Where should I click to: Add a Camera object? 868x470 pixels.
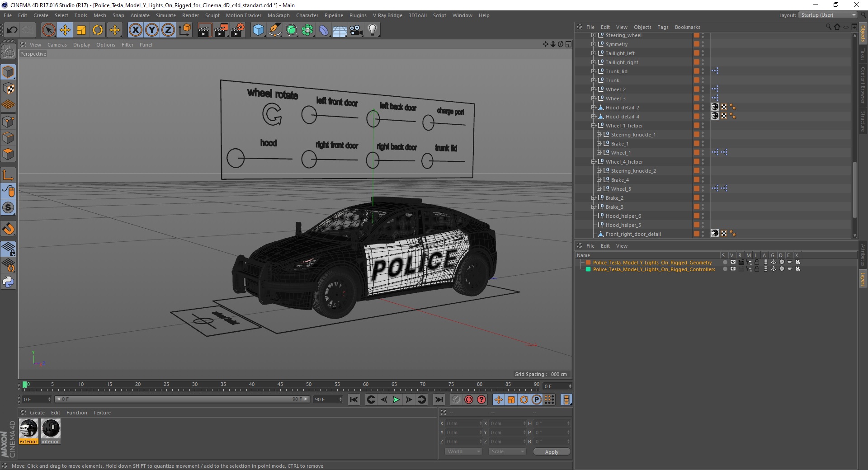(356, 30)
